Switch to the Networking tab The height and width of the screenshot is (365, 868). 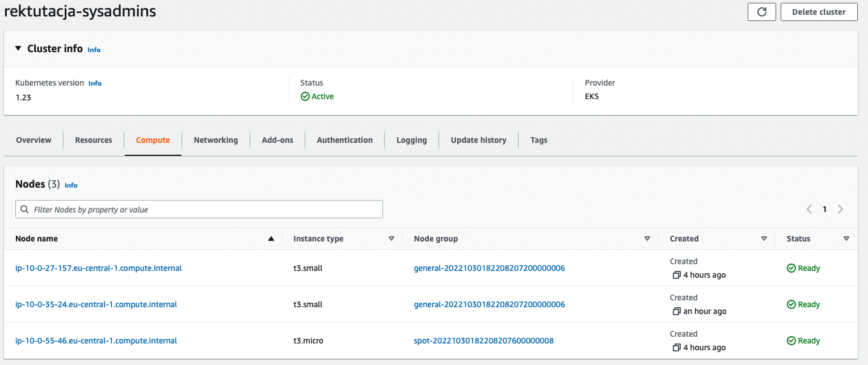click(x=216, y=140)
